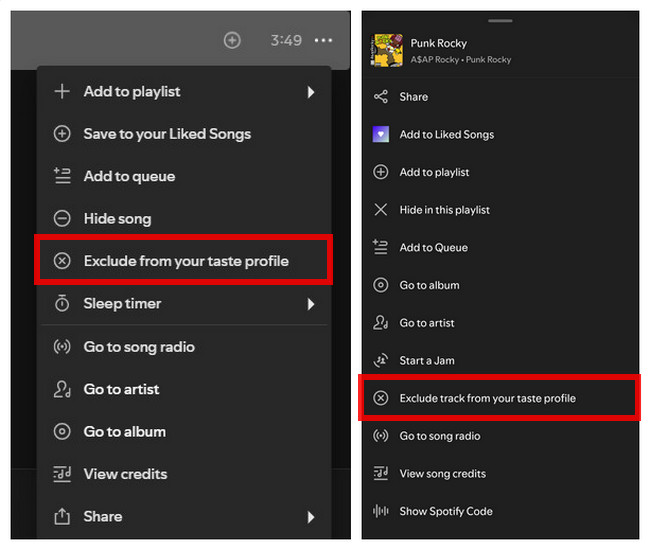Click the Start a Jam icon

[380, 361]
